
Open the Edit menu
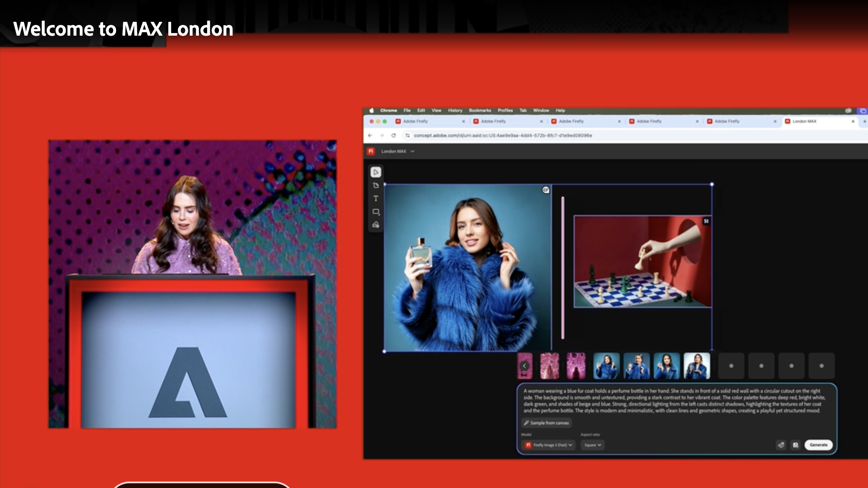(x=421, y=110)
